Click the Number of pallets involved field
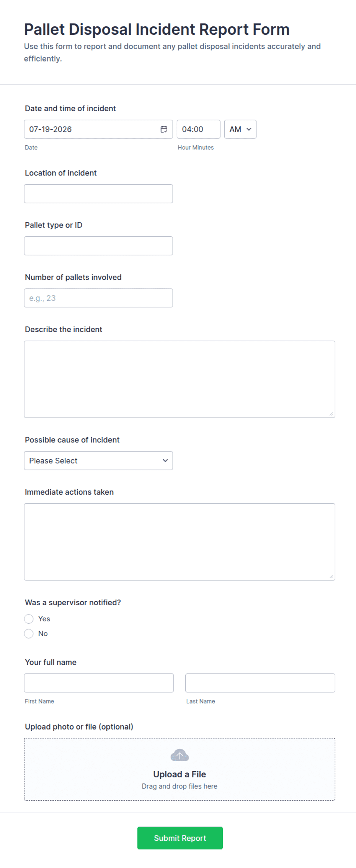This screenshot has height=868, width=356. tap(98, 298)
